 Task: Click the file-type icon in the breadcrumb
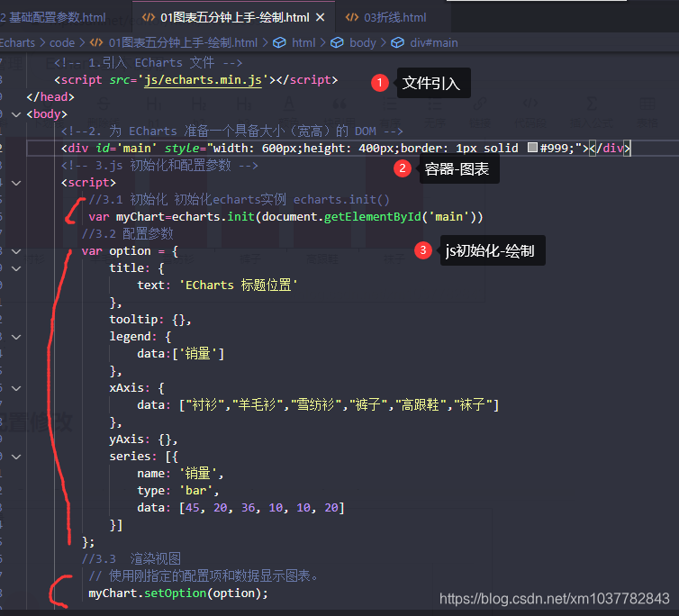pos(96,43)
